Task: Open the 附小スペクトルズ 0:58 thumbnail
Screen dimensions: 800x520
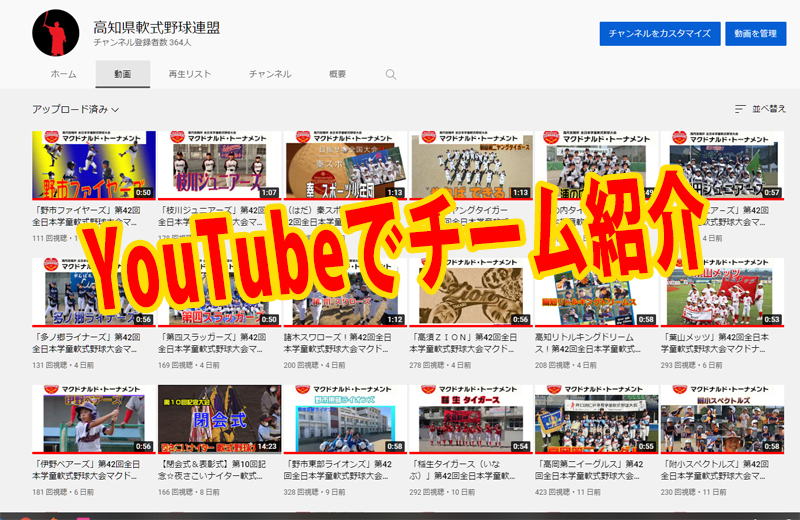Action: 722,419
